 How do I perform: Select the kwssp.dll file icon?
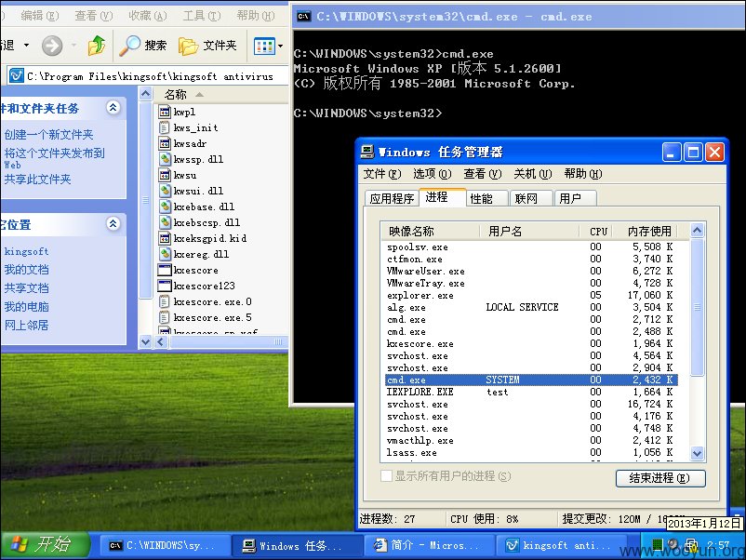coord(165,159)
